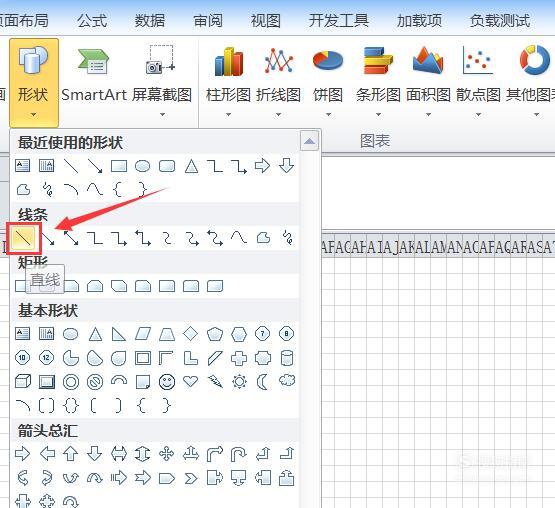The width and height of the screenshot is (555, 508).
Task: Open the other charts donut dropdown
Action: pyautogui.click(x=534, y=81)
